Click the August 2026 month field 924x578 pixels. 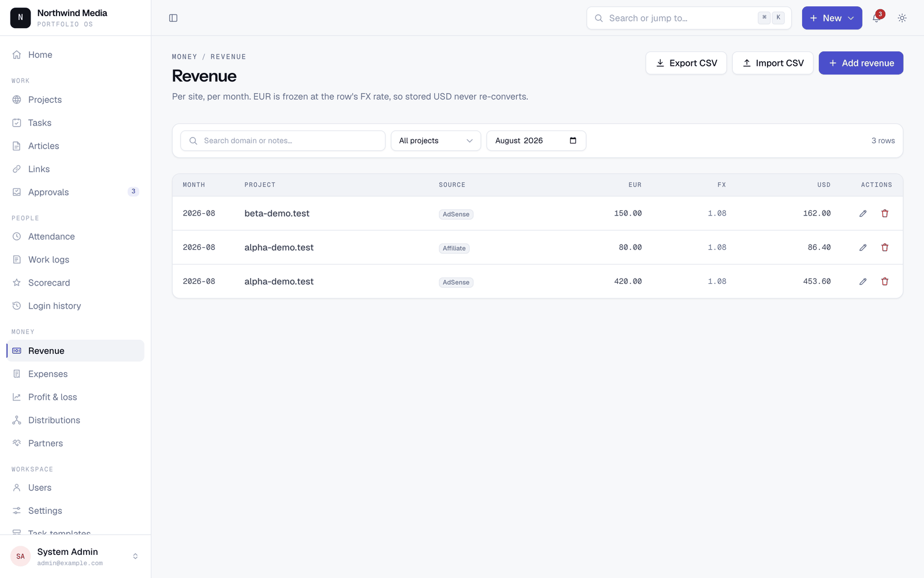536,140
